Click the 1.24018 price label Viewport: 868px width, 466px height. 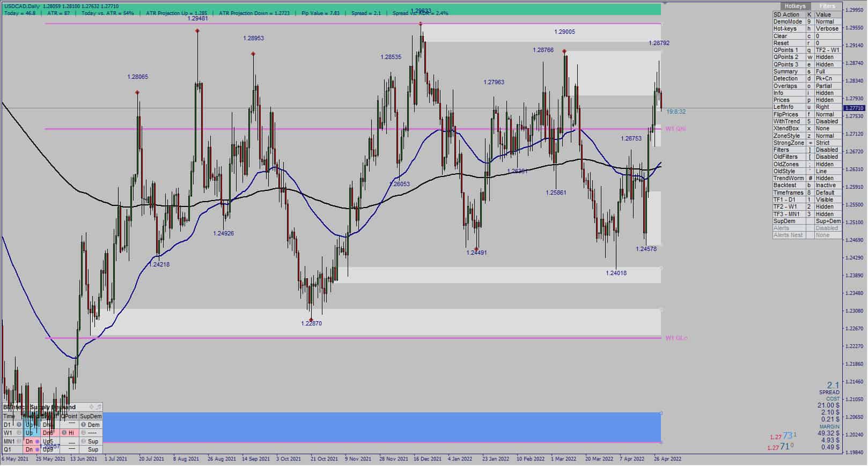[616, 273]
